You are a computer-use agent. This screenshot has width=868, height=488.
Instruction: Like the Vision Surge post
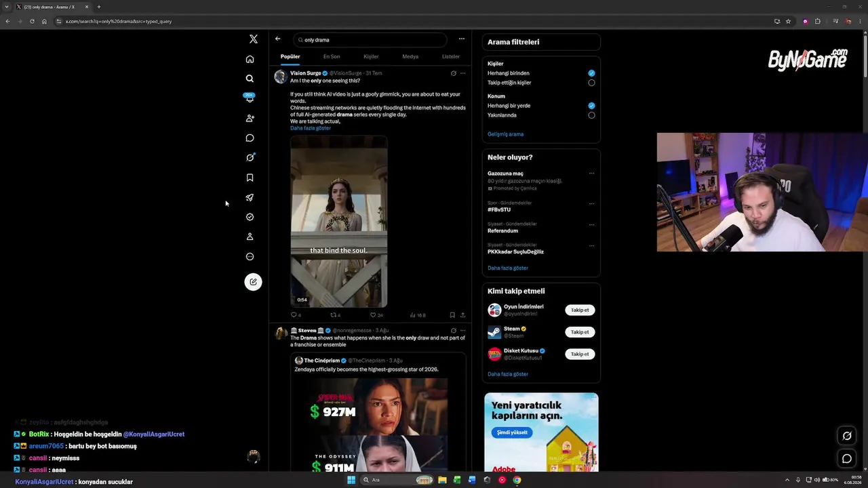coord(376,315)
